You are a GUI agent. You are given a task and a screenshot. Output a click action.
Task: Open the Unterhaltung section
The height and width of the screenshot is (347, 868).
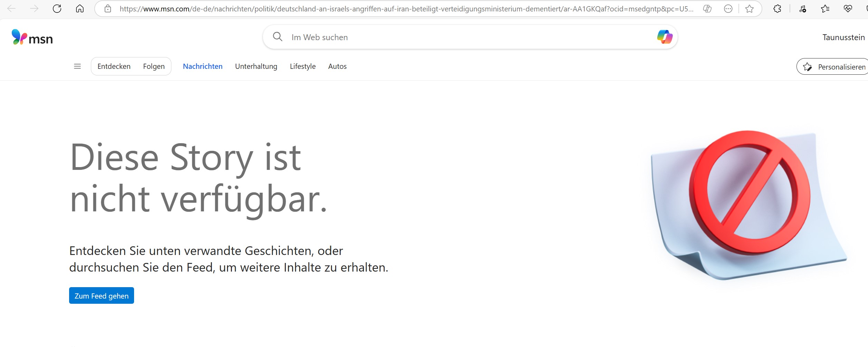[x=256, y=66]
